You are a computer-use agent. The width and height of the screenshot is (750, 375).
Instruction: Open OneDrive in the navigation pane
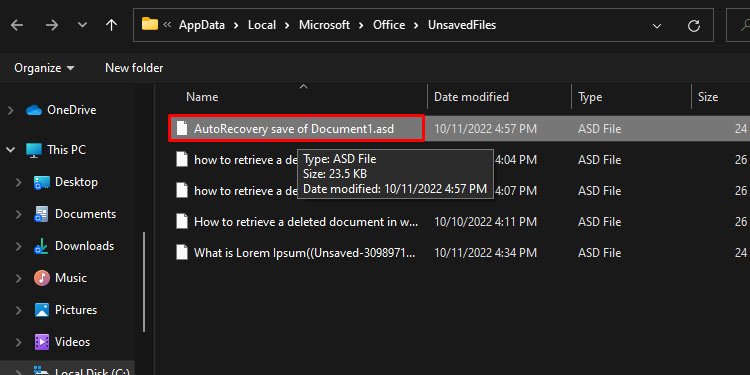[x=71, y=110]
